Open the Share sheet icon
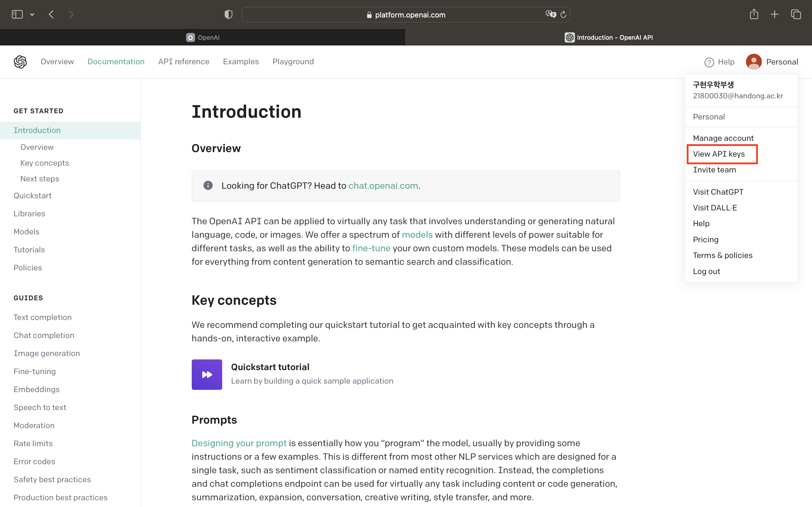Viewport: 812px width, 507px height. [x=754, y=14]
